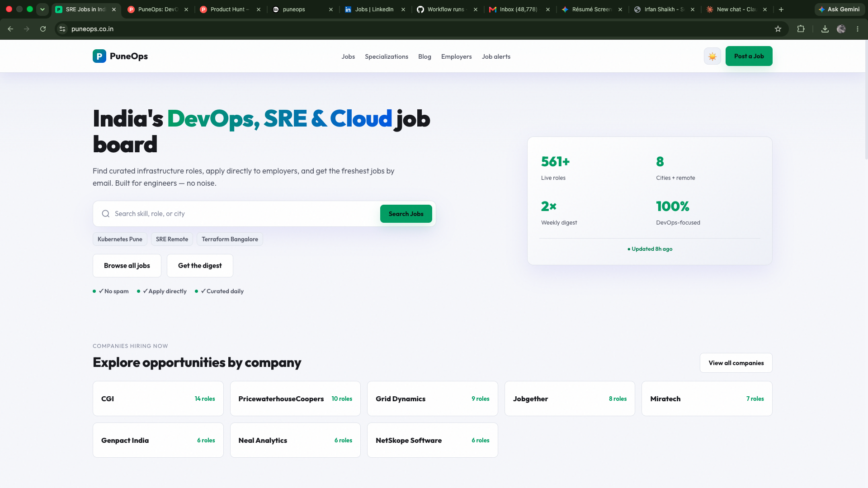
Task: Open the browser downloads icon
Action: coord(825,29)
